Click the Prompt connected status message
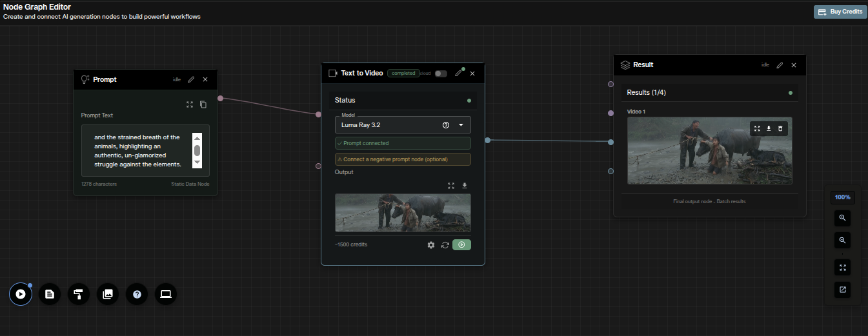 [x=403, y=143]
